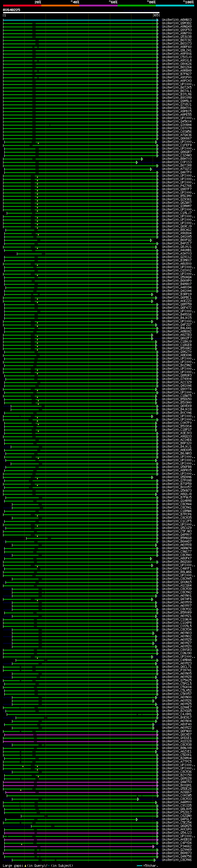The width and height of the screenshot is (197, 868).
Task: Click hit label UniRef100_C1MLJ7
Action: (x=177, y=213)
